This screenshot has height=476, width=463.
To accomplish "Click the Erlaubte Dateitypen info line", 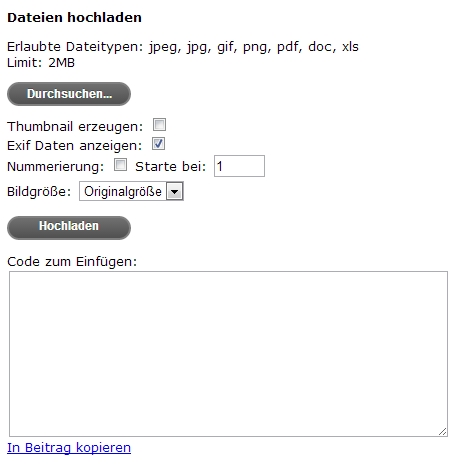I will 183,47.
